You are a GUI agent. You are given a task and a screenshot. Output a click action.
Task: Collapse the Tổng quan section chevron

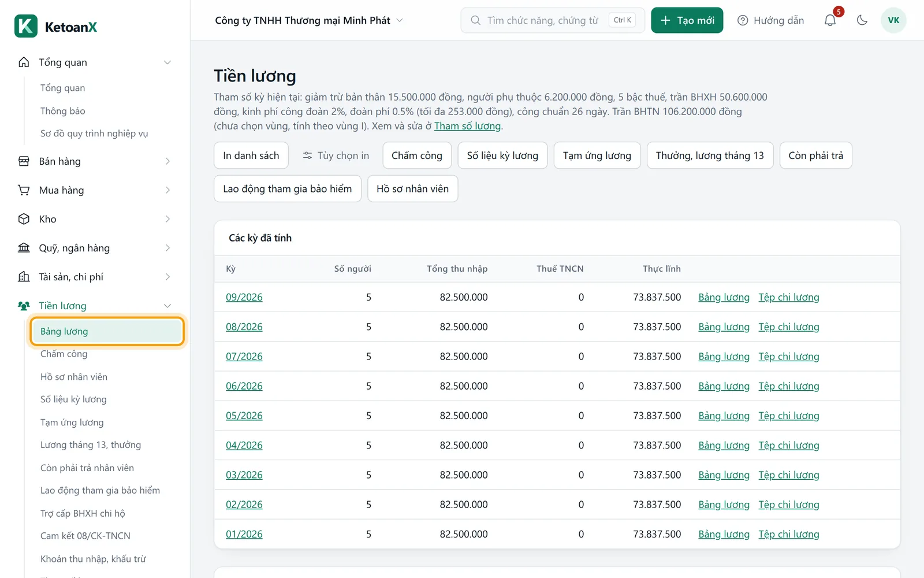tap(167, 62)
